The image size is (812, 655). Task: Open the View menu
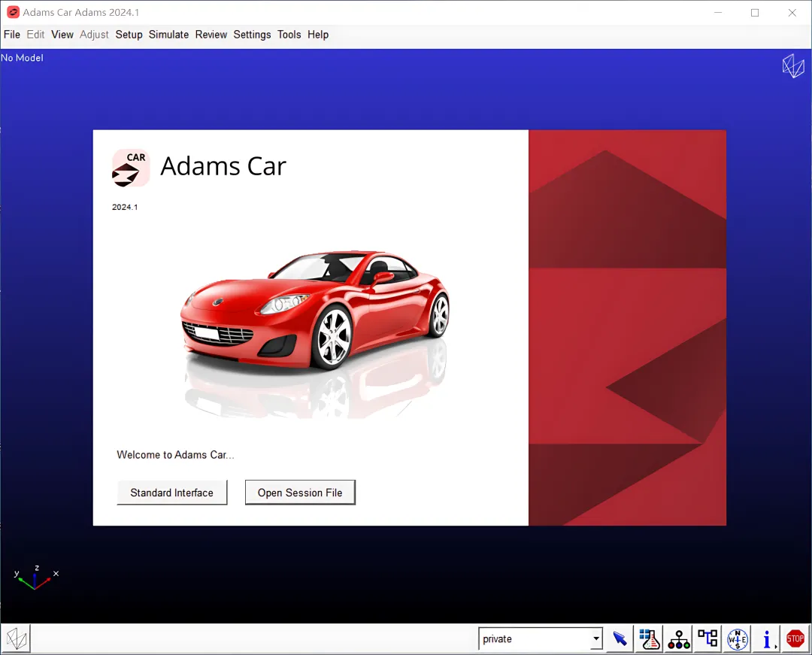[62, 35]
